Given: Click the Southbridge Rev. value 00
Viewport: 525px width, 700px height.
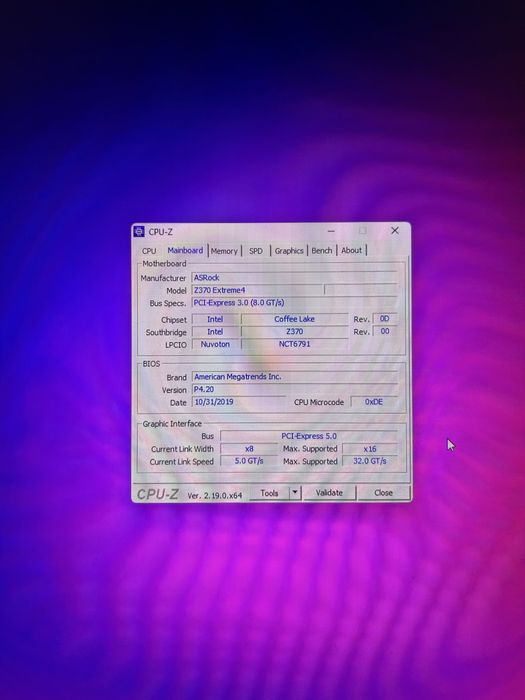Looking at the screenshot, I should (384, 331).
